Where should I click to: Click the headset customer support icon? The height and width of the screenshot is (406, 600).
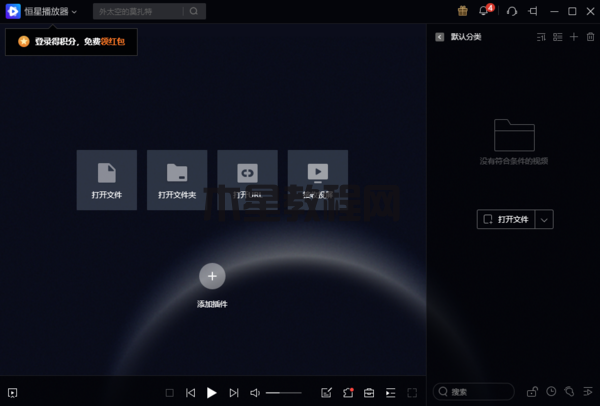[x=512, y=11]
